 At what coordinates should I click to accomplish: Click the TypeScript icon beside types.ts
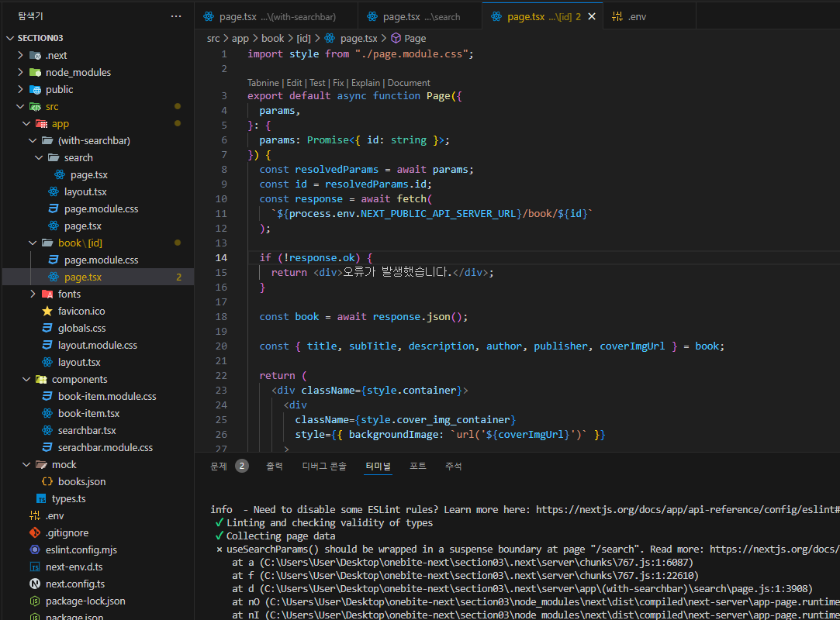coord(41,498)
